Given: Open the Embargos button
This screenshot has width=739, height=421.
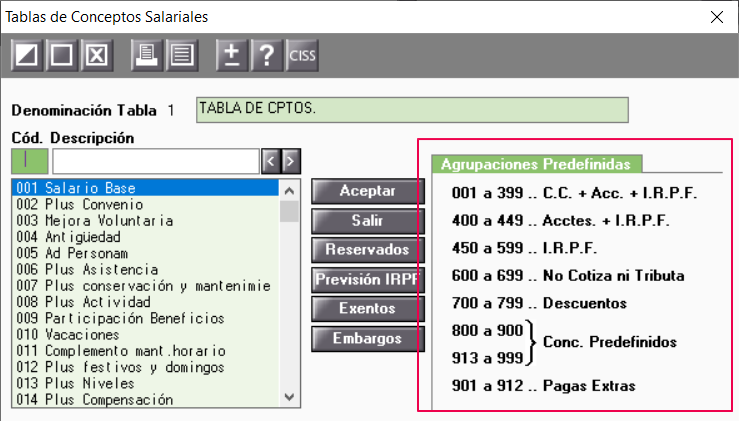Looking at the screenshot, I should pyautogui.click(x=368, y=338).
